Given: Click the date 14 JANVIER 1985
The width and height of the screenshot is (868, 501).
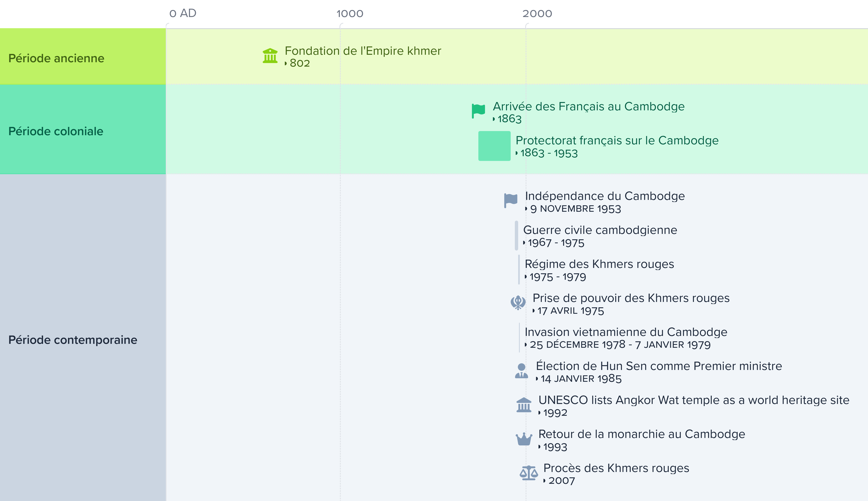Looking at the screenshot, I should 581,378.
